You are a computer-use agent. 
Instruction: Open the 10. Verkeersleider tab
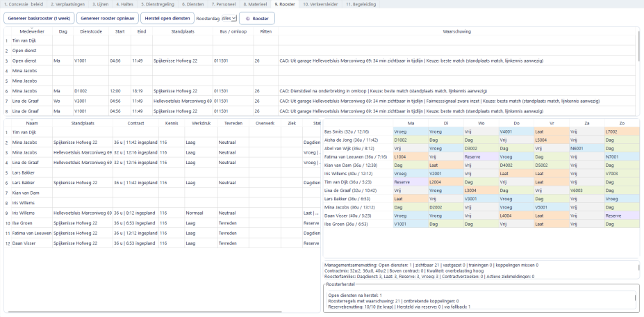[320, 4]
